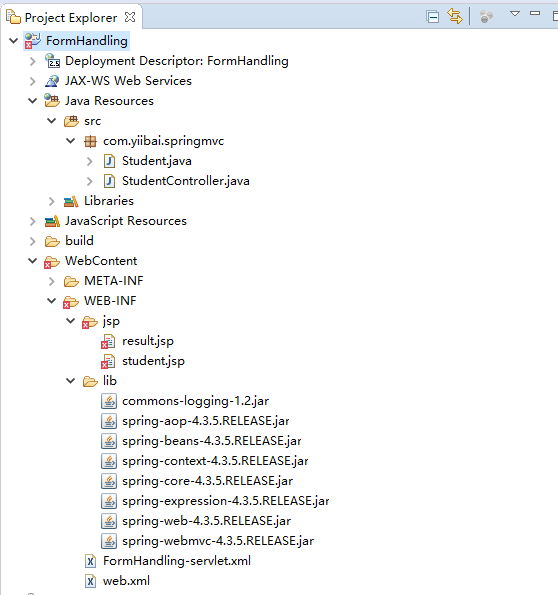The height and width of the screenshot is (595, 558).
Task: Click the Collapse All toolbar icon
Action: 432,17
